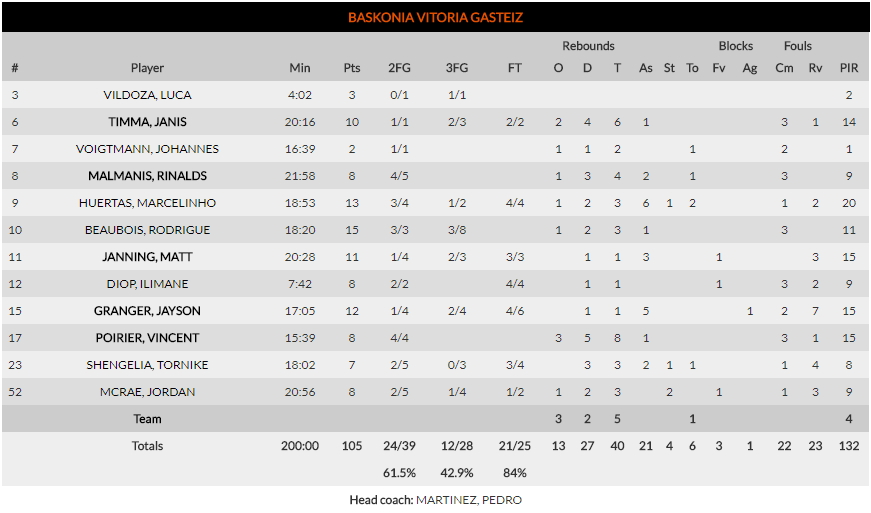Select SHENGELIA, TORNIKE player link
This screenshot has width=871, height=513.
(147, 365)
